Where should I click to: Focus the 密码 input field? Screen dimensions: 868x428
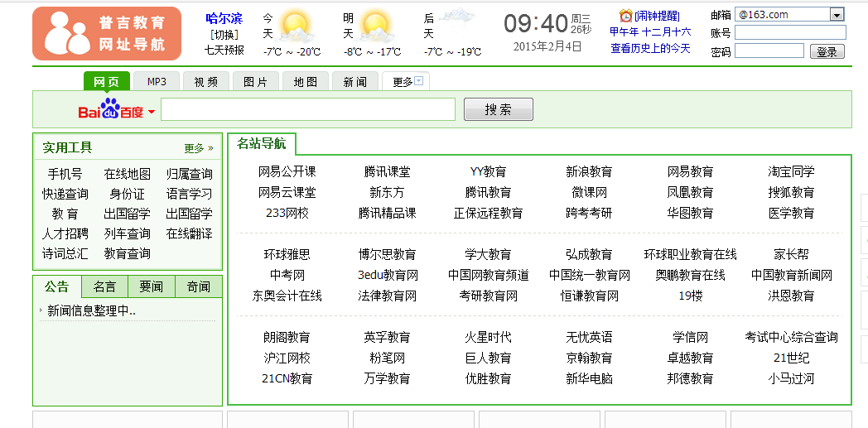pyautogui.click(x=769, y=50)
